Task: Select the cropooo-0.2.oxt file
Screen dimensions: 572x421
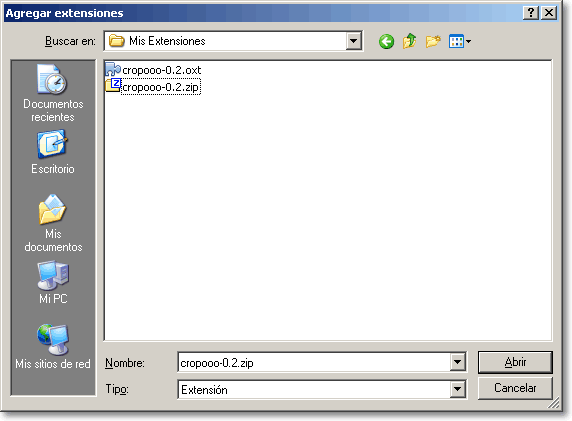Action: coord(153,70)
